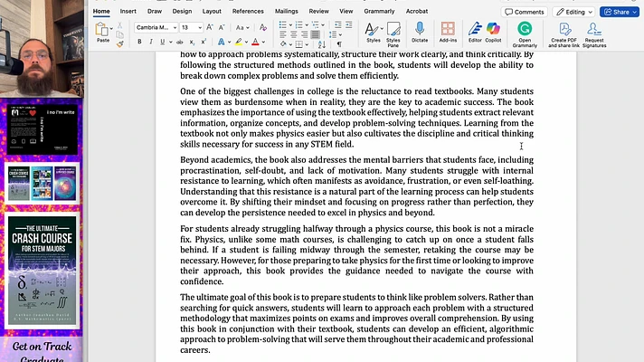Switch to the Insert tab
The height and width of the screenshot is (362, 644).
click(128, 11)
